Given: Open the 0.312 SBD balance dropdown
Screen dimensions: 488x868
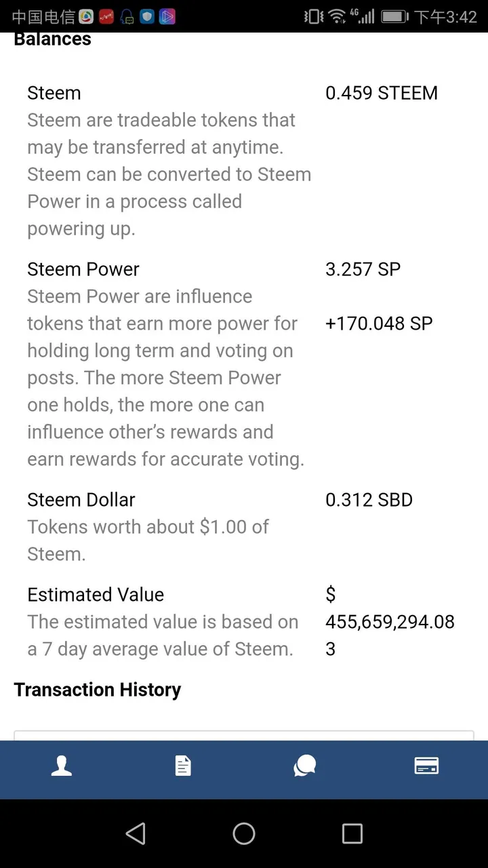Looking at the screenshot, I should 369,500.
